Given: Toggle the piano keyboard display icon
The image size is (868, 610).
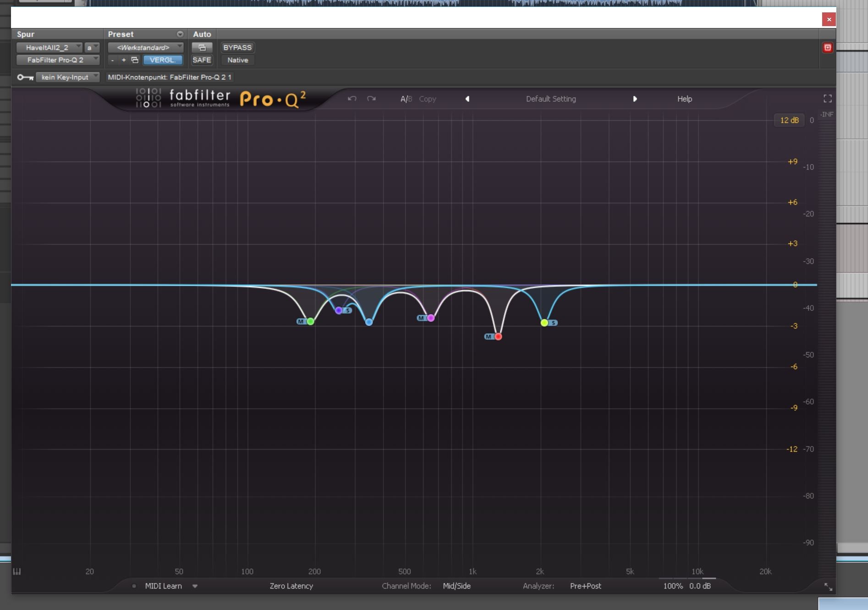Looking at the screenshot, I should click(x=17, y=571).
